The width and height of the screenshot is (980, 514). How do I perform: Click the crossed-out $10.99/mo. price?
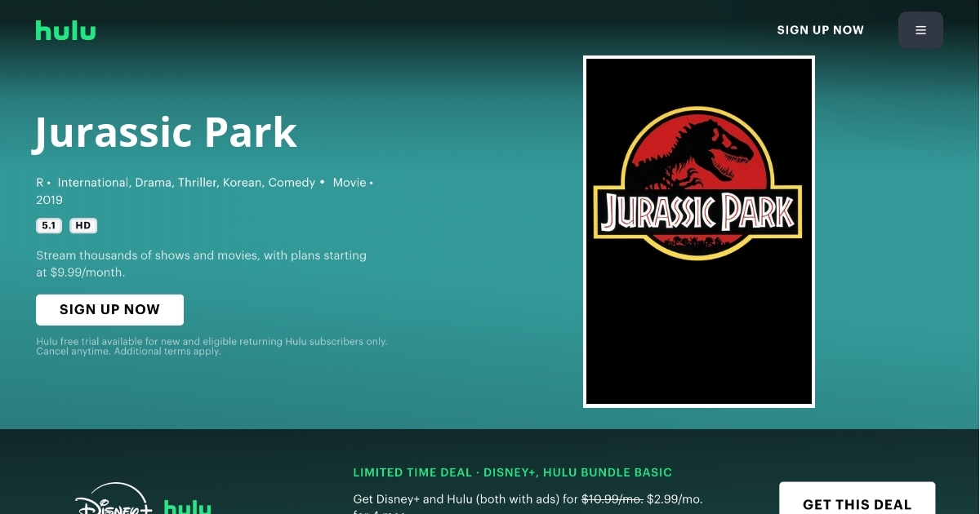[612, 498]
